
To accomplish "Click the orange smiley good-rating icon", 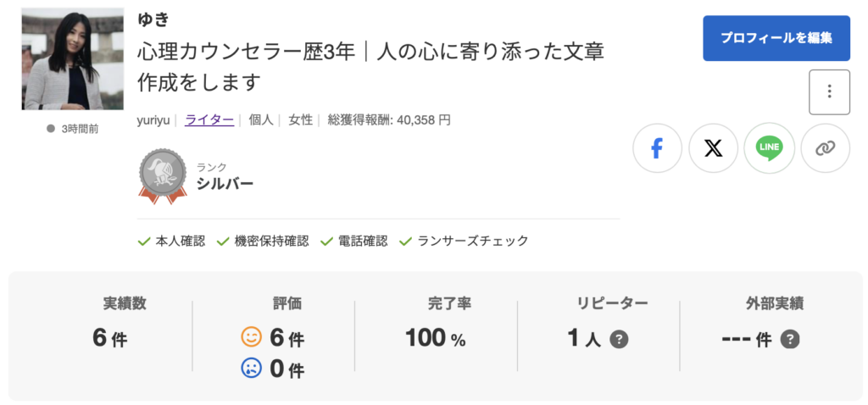I will click(x=252, y=338).
